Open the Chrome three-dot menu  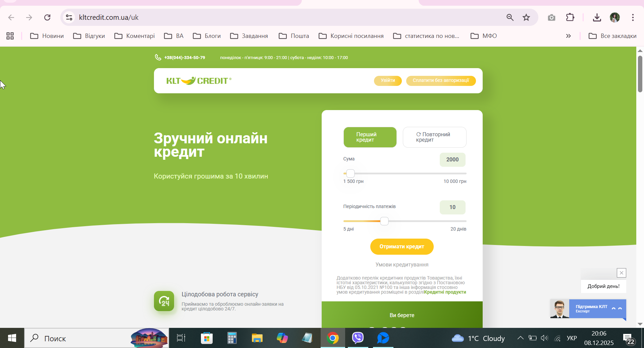[633, 17]
